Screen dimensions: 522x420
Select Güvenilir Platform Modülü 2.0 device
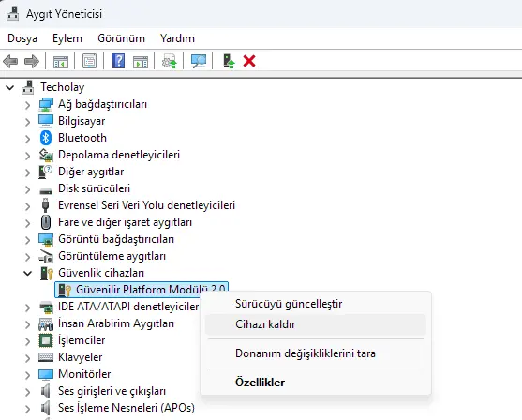point(142,290)
